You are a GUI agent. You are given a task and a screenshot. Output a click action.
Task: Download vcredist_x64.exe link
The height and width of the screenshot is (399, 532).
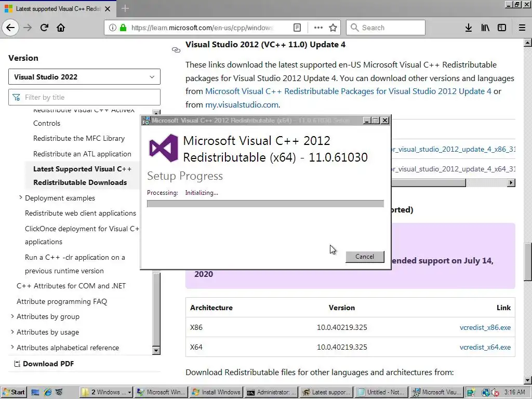click(485, 347)
